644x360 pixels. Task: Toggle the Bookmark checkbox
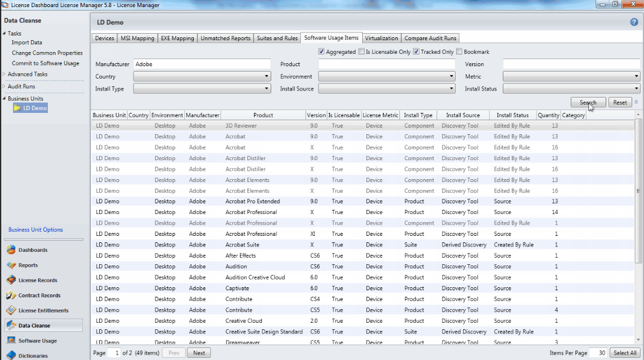pos(459,52)
